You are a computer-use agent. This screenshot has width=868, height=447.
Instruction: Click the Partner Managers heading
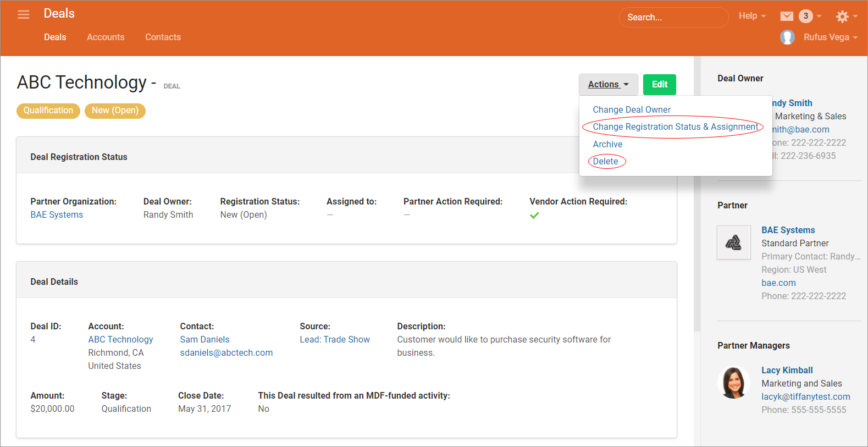[x=753, y=346]
